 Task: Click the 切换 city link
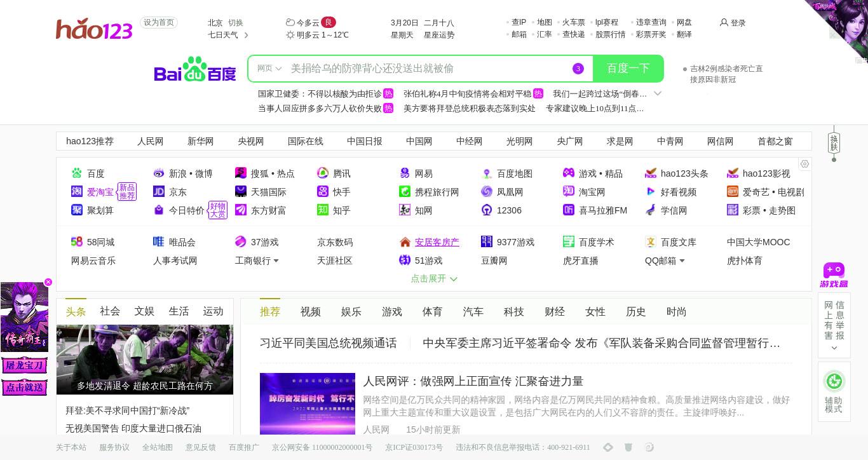coord(236,23)
